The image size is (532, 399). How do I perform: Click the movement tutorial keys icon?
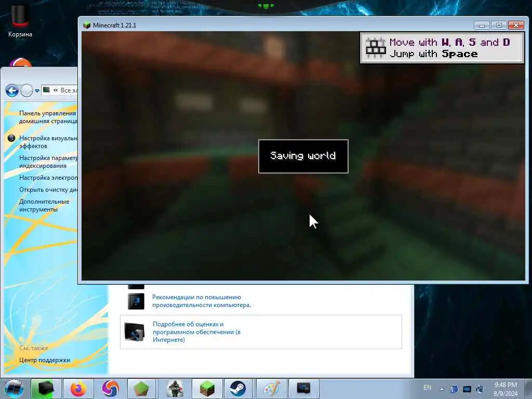click(x=376, y=48)
